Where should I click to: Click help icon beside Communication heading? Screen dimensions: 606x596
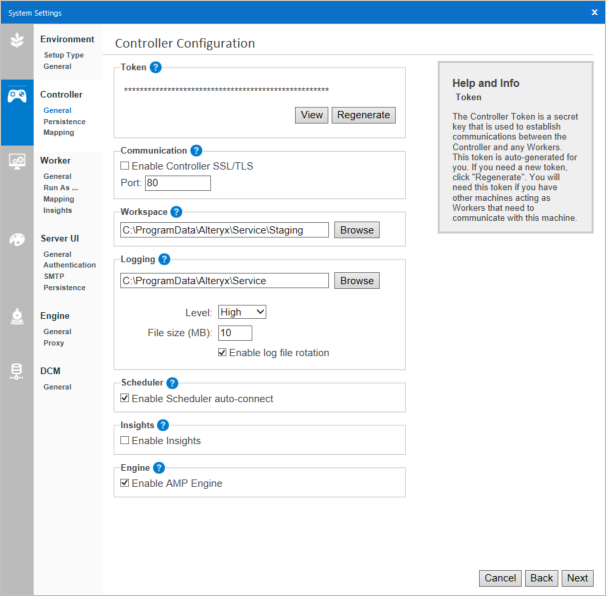[196, 151]
